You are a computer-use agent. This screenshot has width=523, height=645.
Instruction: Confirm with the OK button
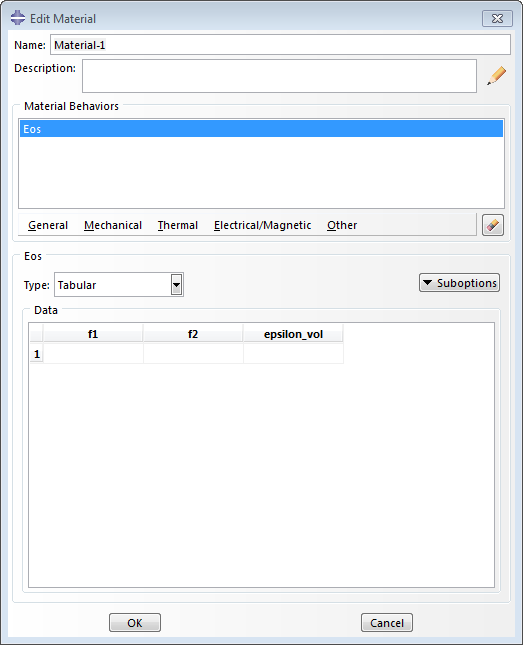pyautogui.click(x=135, y=623)
